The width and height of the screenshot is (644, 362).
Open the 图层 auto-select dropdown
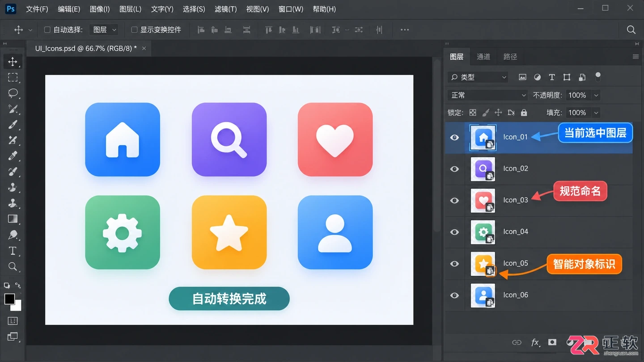coord(104,30)
